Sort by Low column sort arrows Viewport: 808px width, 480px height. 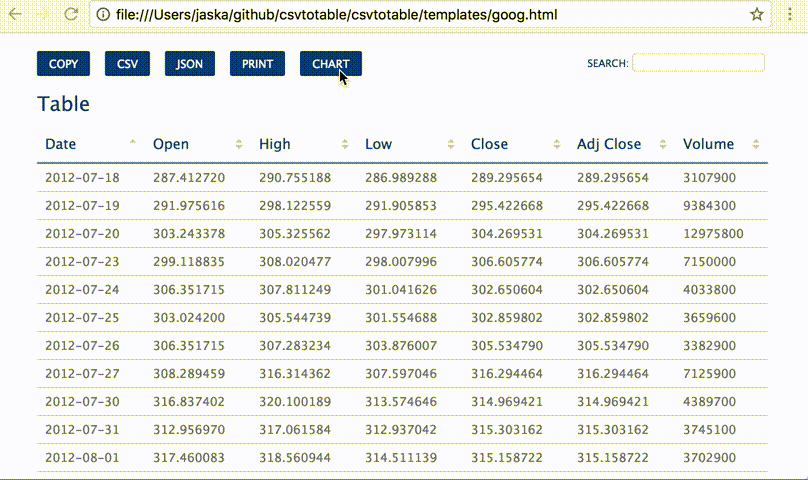coord(451,144)
